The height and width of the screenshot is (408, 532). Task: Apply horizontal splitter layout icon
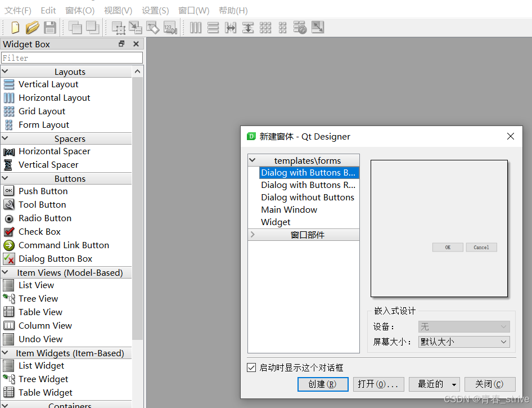(x=231, y=28)
